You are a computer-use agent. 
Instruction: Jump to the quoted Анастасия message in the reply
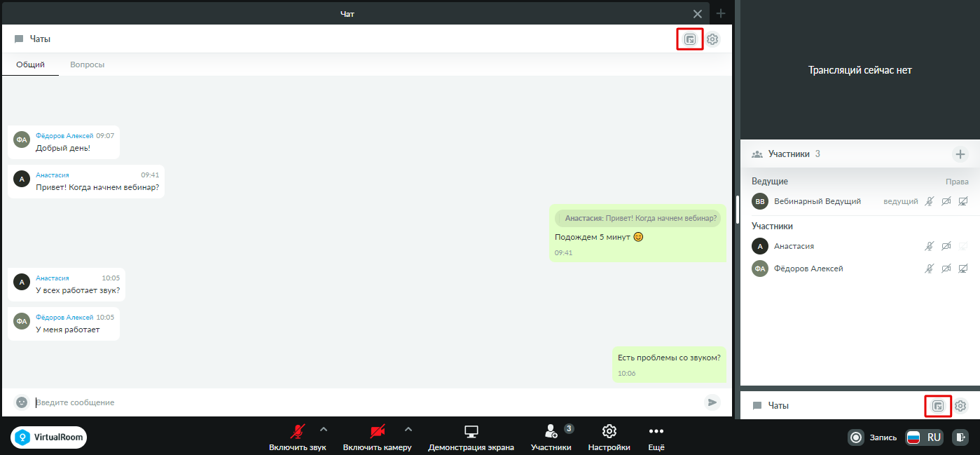[x=637, y=218]
